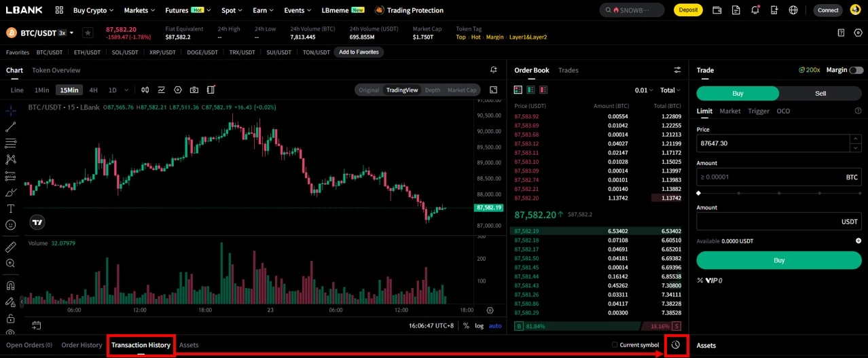Click Add to Favorites button

pos(359,52)
